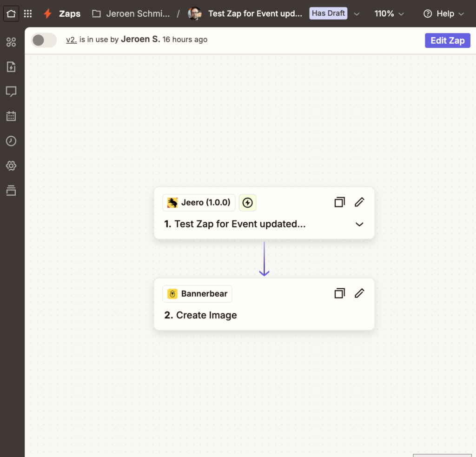Screen dimensions: 476x457
Task: Open the comments sidebar icon
Action: (x=11, y=91)
